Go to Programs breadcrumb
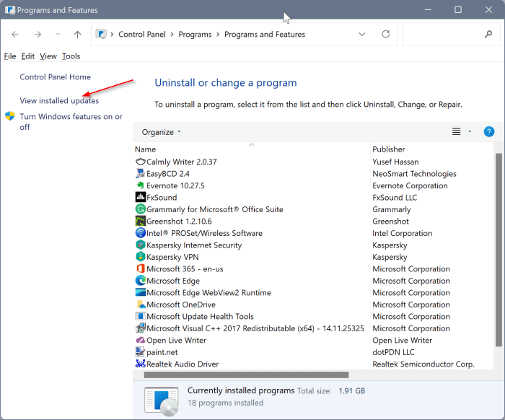Viewport: 505px width, 420px height. [x=196, y=35]
